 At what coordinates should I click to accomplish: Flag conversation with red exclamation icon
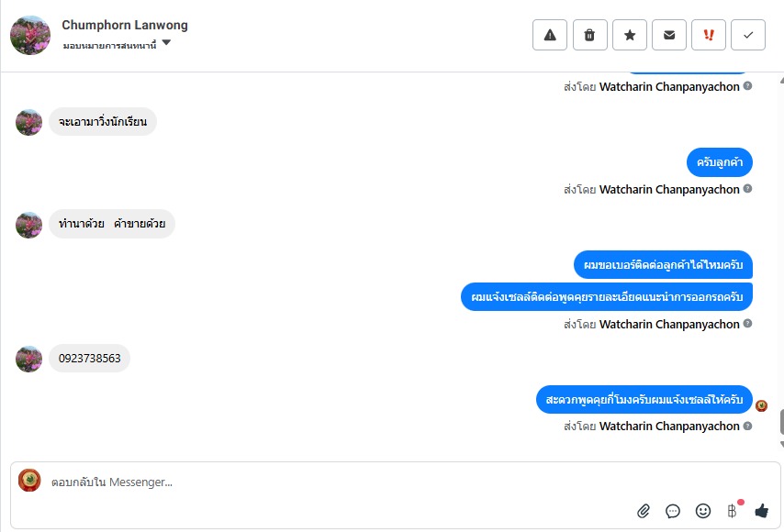709,35
